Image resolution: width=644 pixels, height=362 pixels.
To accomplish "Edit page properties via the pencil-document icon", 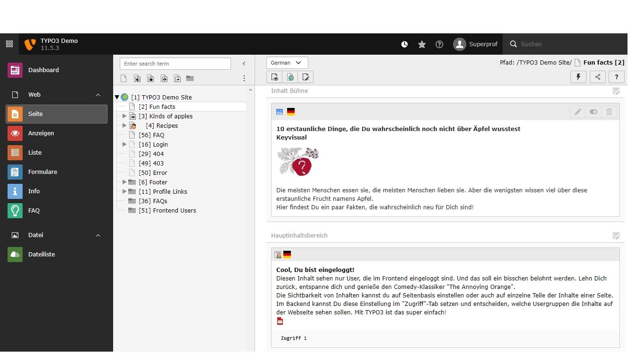I will (305, 77).
